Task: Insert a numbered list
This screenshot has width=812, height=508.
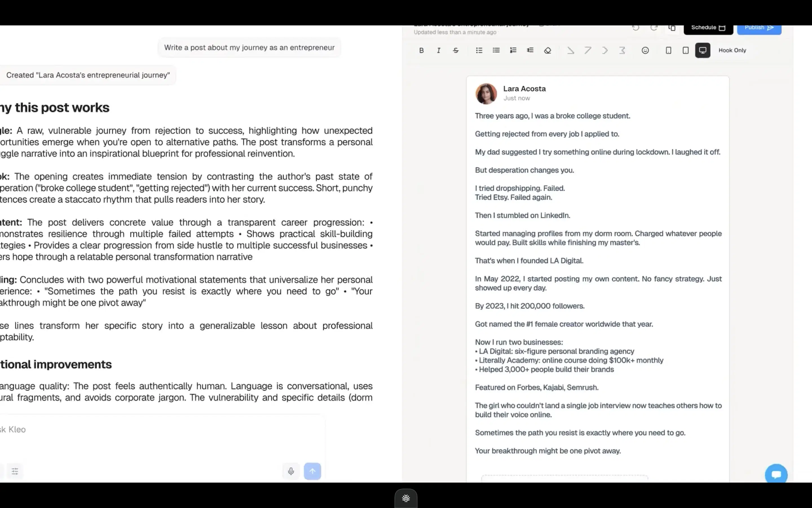Action: click(513, 51)
